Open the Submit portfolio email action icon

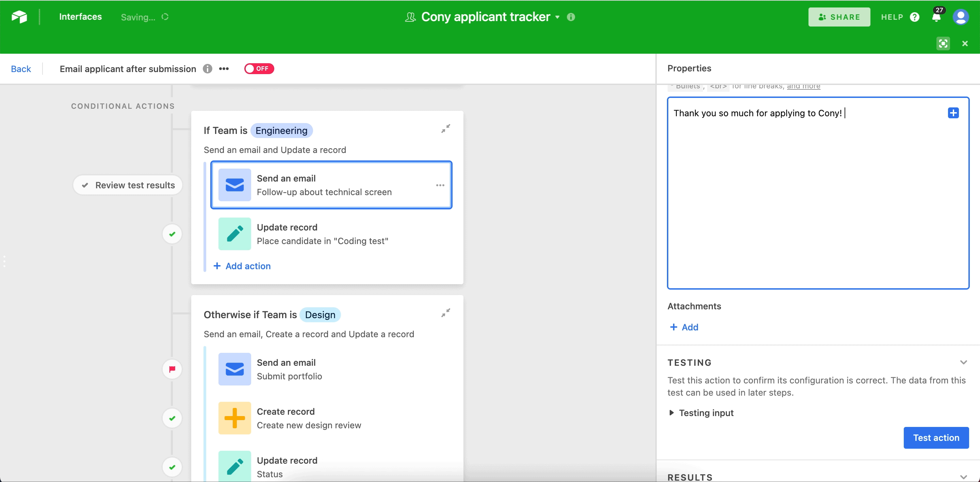pyautogui.click(x=234, y=369)
